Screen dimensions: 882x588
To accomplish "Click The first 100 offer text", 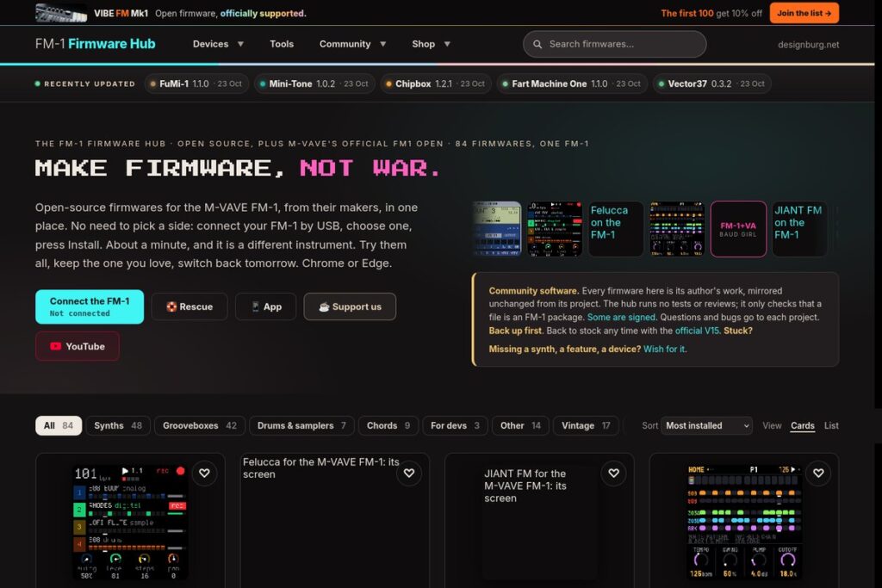I will [686, 13].
